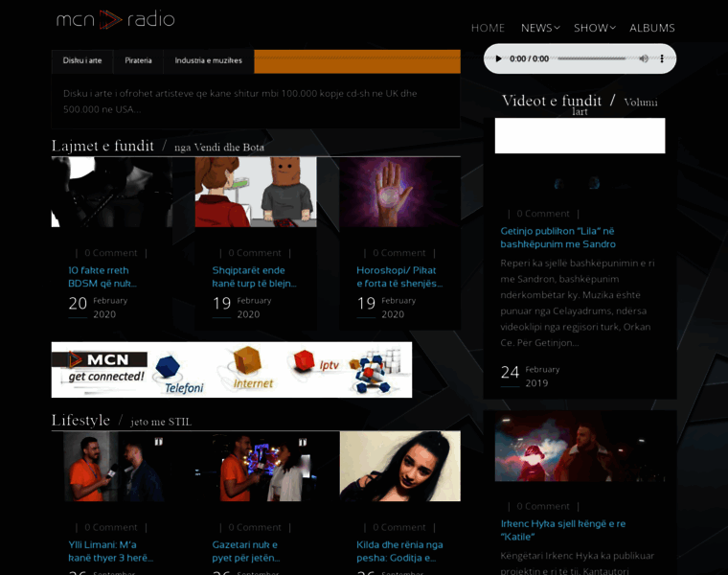This screenshot has width=728, height=575.
Task: Expand the SHOW menu
Action: (x=594, y=28)
